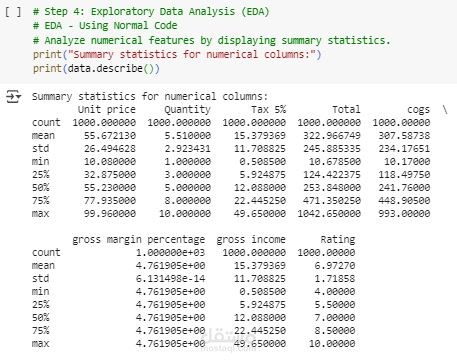Screen dimensions: 457x360
Task: Click the Unit price min 10.080000
Action: [110, 162]
